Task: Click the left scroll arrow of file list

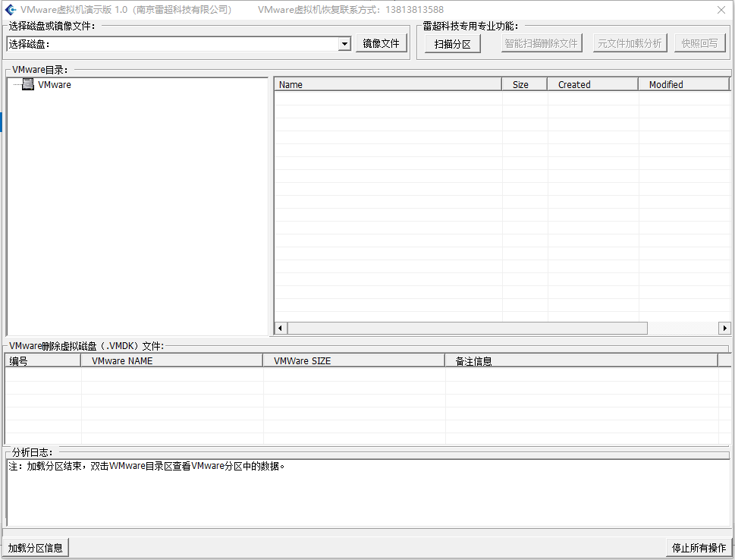Action: (x=281, y=329)
